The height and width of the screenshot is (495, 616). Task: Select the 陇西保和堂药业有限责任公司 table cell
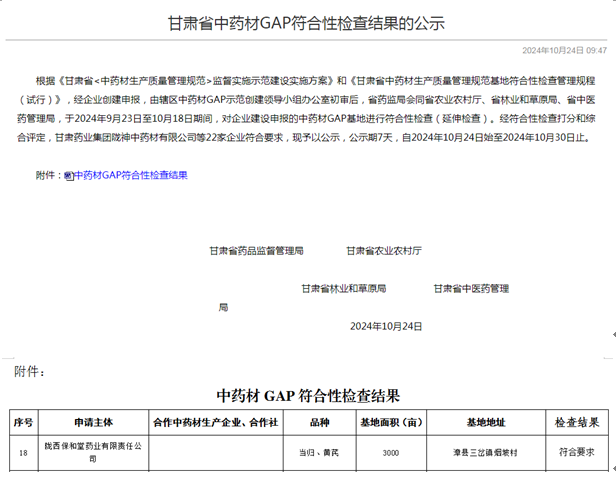pyautogui.click(x=93, y=453)
